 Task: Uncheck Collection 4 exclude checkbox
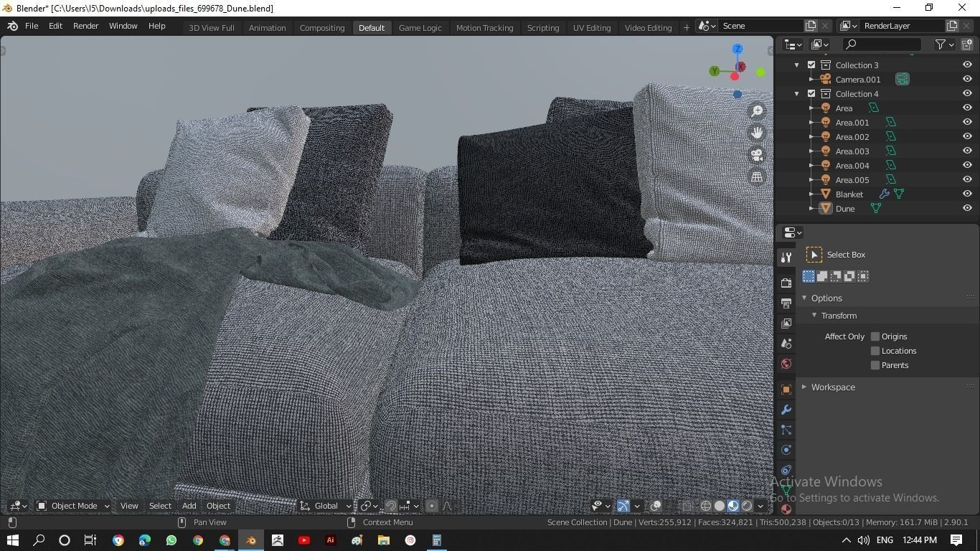[x=811, y=93]
